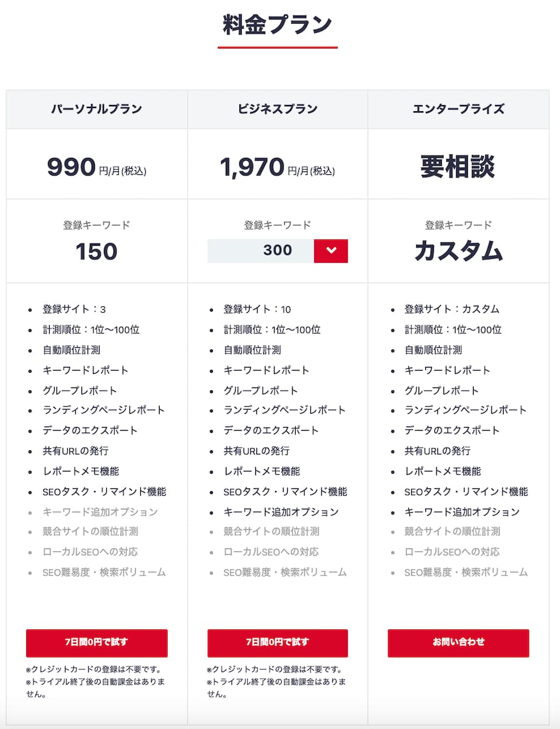Click the 150 keyword value under パーソナルプラン
This screenshot has height=729, width=560.
click(x=97, y=252)
